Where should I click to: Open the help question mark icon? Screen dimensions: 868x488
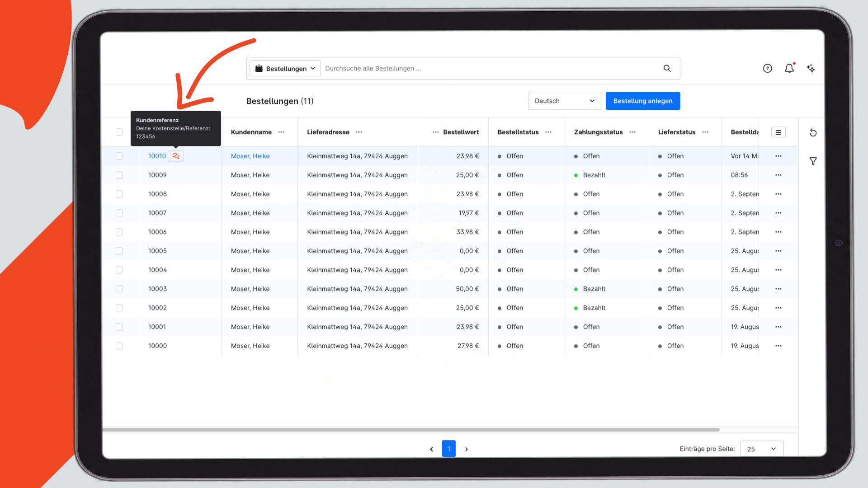(x=767, y=68)
